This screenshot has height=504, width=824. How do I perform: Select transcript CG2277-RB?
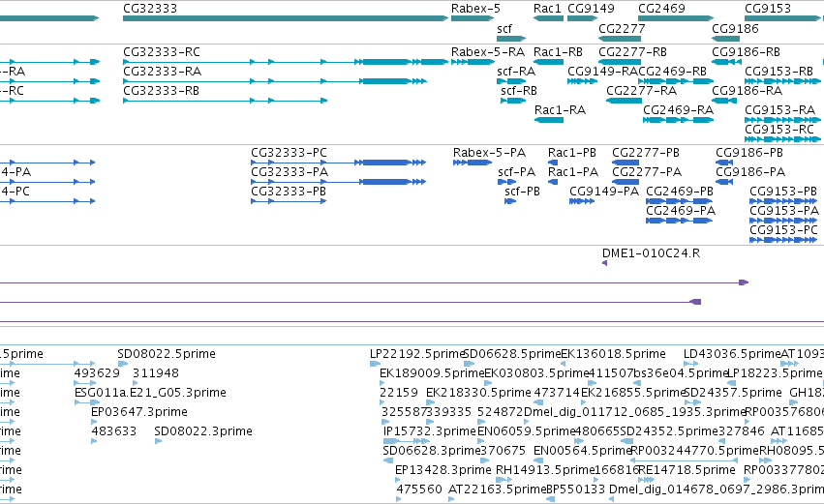coord(620,62)
